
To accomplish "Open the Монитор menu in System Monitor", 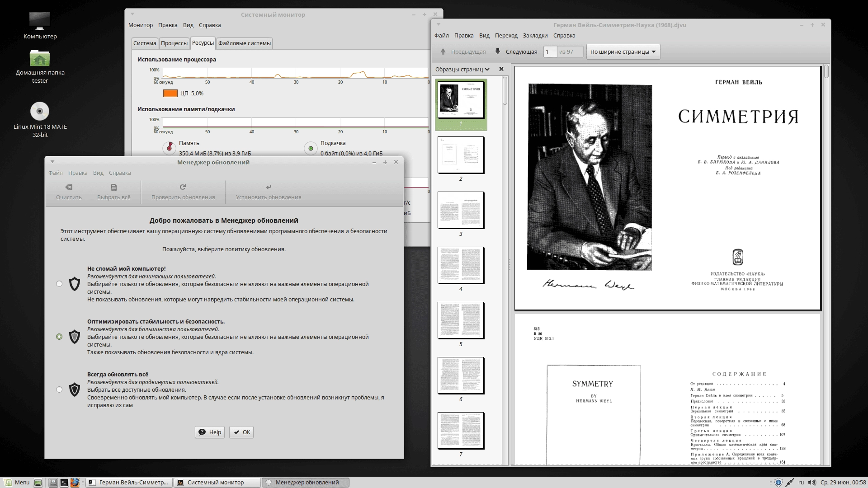I will (x=141, y=25).
